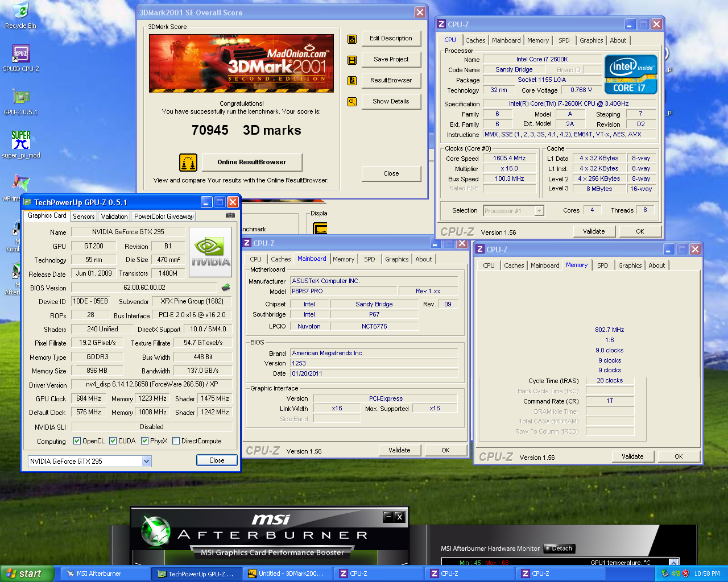
Task: Click Close in the GPU-Z window
Action: click(217, 460)
